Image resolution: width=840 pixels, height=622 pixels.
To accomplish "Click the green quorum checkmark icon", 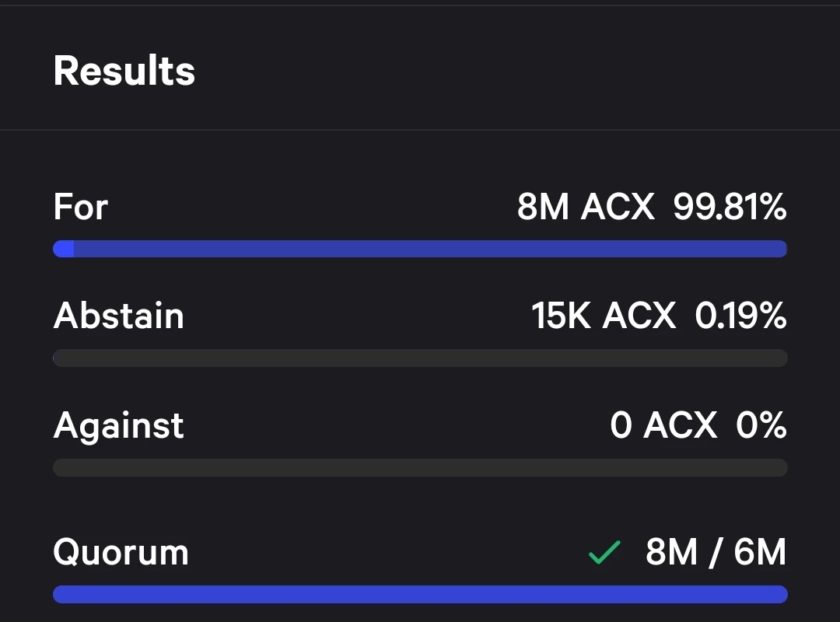I will click(604, 552).
